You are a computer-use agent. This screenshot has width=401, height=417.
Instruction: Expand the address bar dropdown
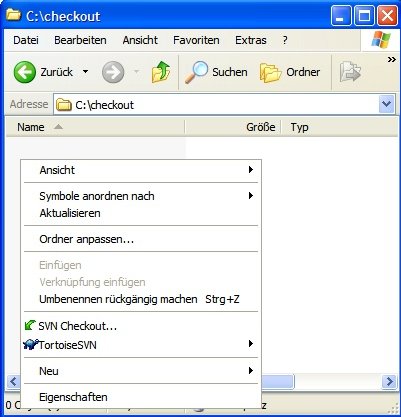point(387,104)
